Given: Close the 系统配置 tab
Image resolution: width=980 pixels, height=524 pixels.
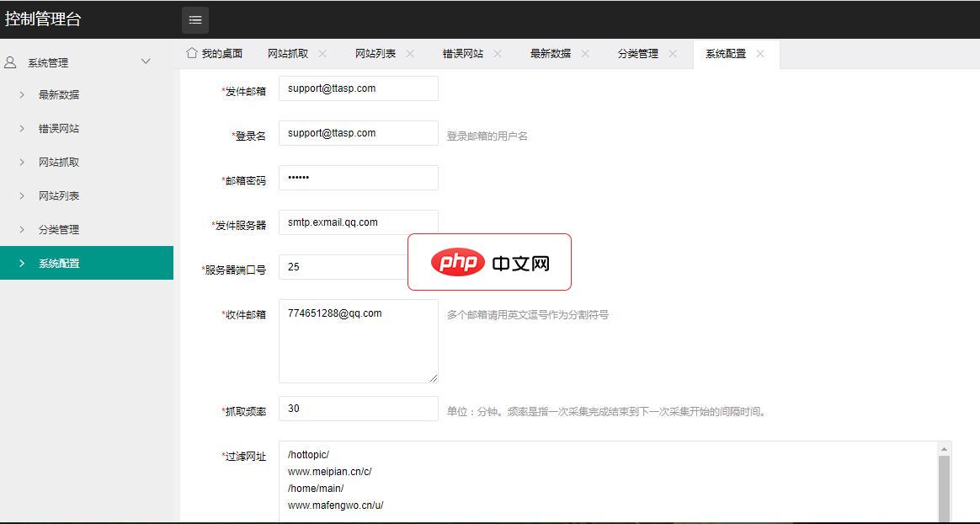Looking at the screenshot, I should (760, 54).
